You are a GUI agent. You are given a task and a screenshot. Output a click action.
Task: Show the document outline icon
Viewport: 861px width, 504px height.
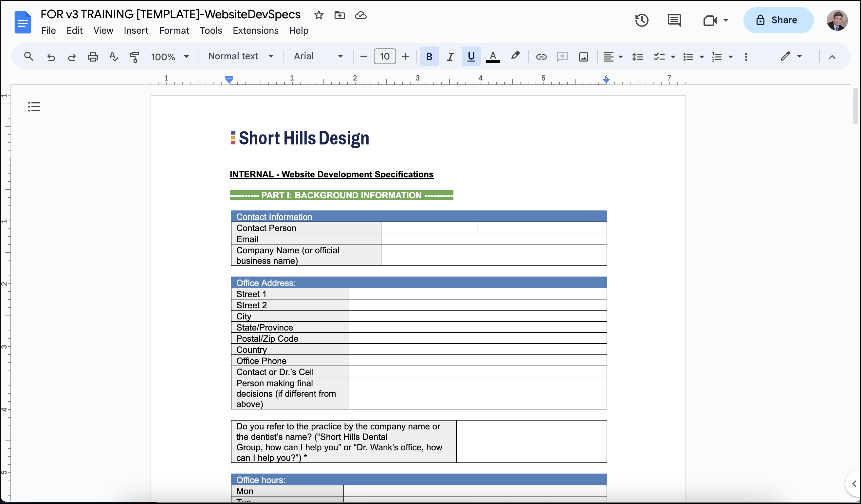pos(34,107)
